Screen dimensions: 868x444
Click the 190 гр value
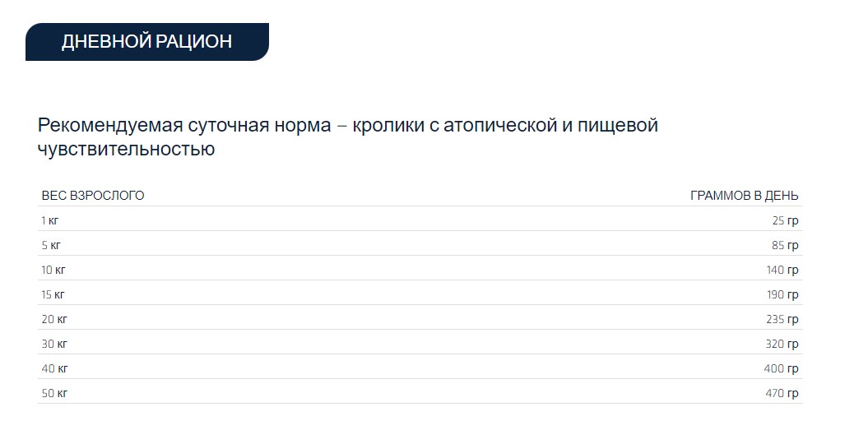coord(782,294)
